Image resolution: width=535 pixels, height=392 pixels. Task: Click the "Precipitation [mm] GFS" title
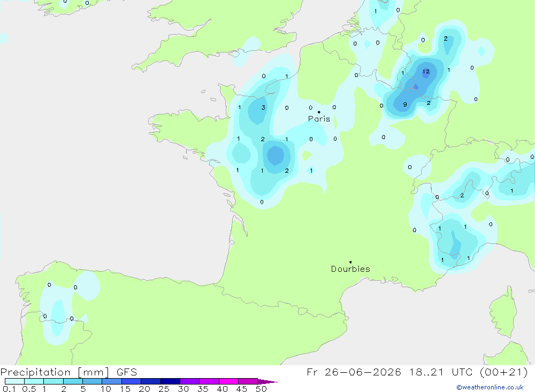point(68,372)
